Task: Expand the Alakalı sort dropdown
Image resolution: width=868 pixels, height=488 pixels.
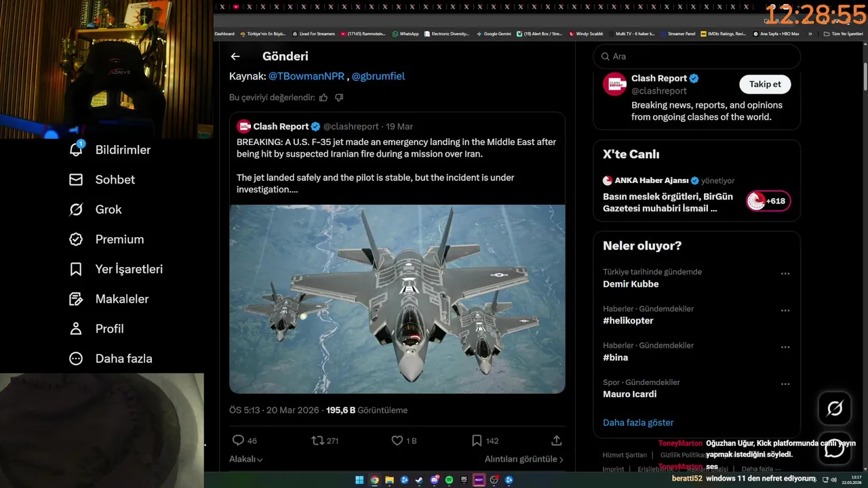Action: 246,459
